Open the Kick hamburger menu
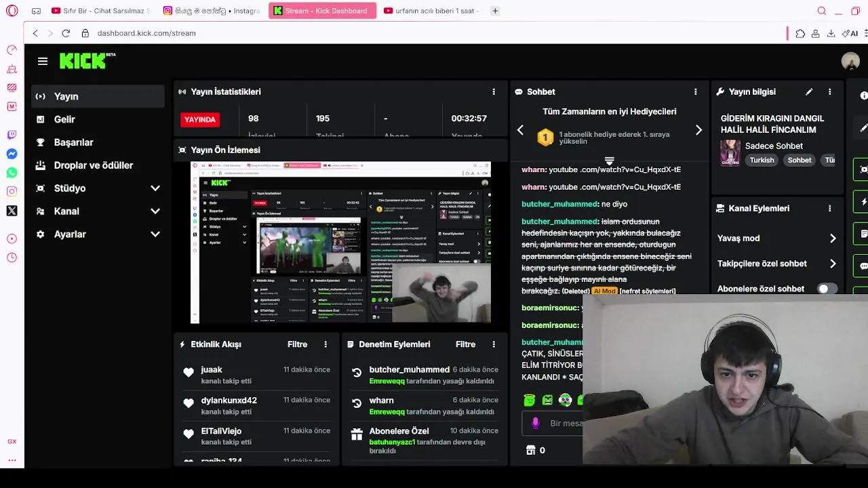 (x=43, y=61)
